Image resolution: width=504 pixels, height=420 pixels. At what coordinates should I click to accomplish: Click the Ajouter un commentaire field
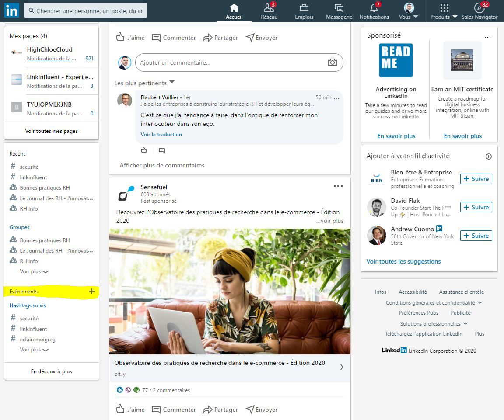(x=239, y=62)
